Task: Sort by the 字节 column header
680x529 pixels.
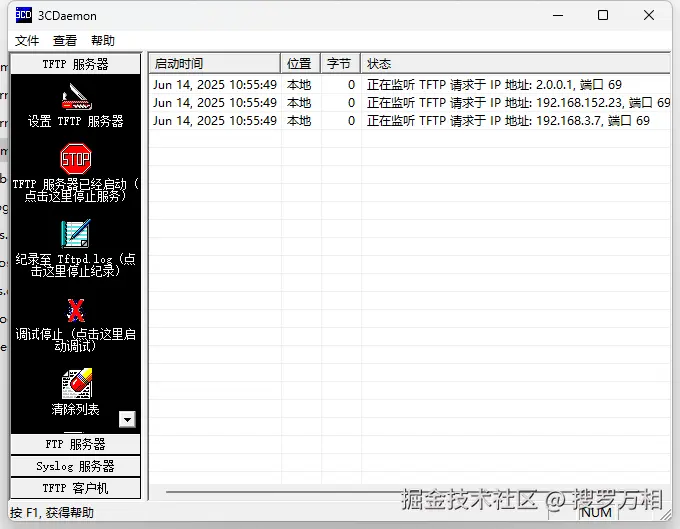Action: (x=341, y=64)
